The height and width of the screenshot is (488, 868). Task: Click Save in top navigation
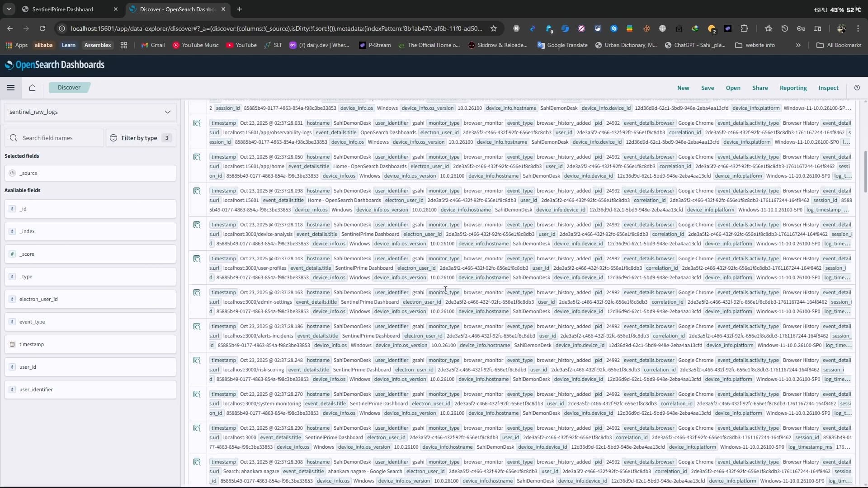click(708, 88)
